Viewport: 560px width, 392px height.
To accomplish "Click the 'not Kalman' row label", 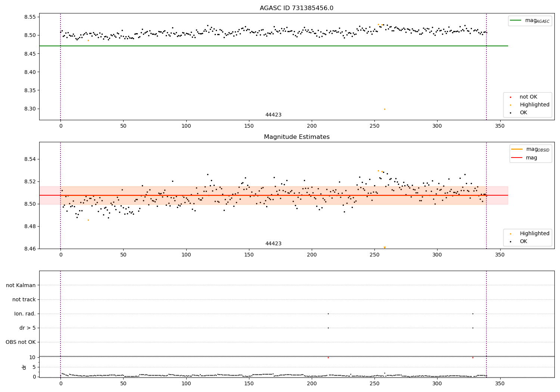I will pos(21,286).
